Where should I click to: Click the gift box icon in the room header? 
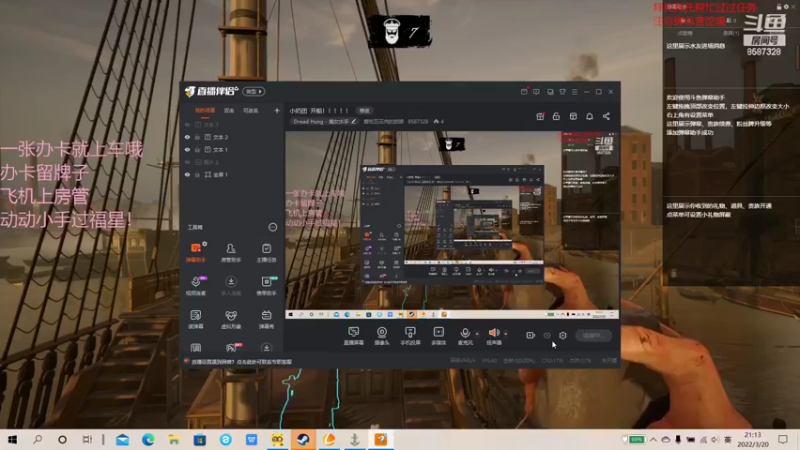(540, 116)
